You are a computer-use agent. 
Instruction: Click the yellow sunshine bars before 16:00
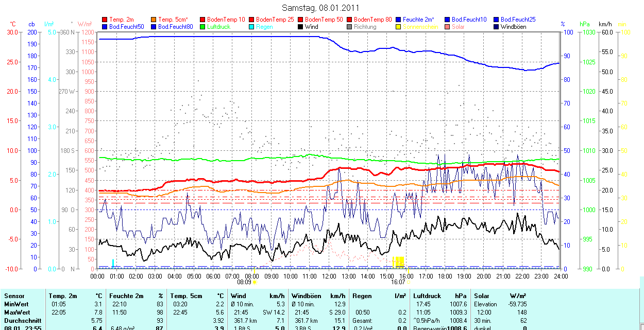point(398,262)
